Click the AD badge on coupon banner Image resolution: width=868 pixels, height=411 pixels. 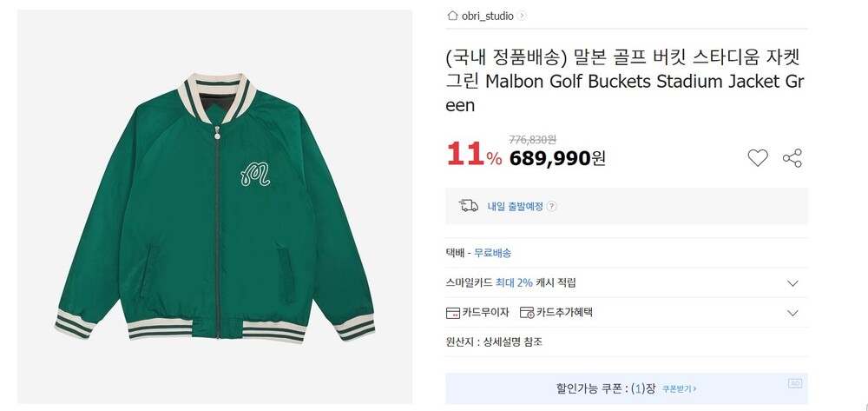pyautogui.click(x=794, y=383)
